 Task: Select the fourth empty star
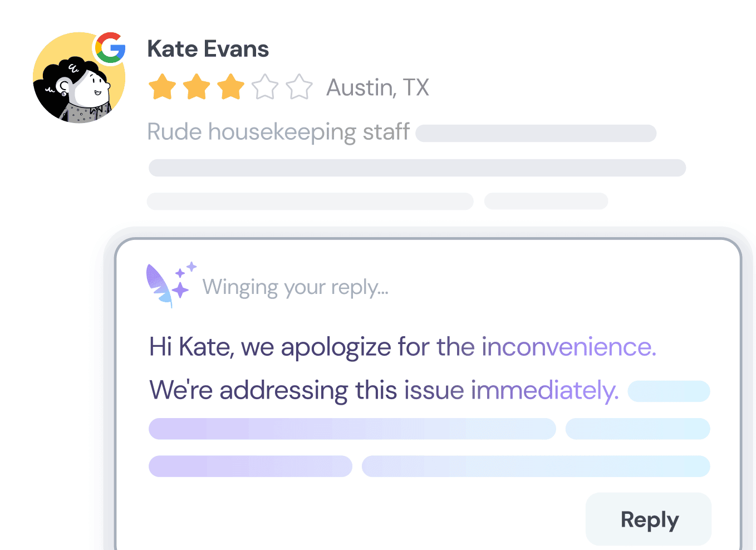(265, 87)
